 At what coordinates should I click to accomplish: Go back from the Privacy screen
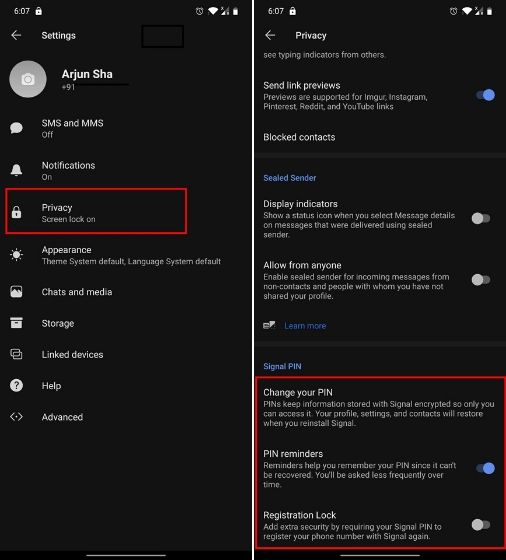point(270,35)
